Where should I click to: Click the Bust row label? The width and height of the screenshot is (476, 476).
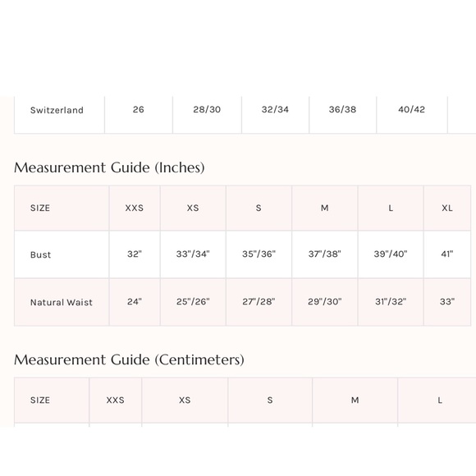pyautogui.click(x=41, y=254)
